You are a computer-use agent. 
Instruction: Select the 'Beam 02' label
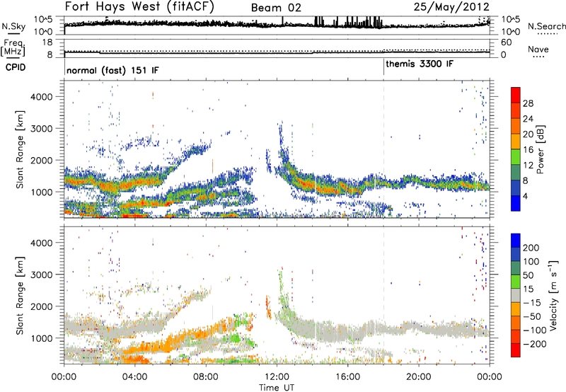click(276, 8)
